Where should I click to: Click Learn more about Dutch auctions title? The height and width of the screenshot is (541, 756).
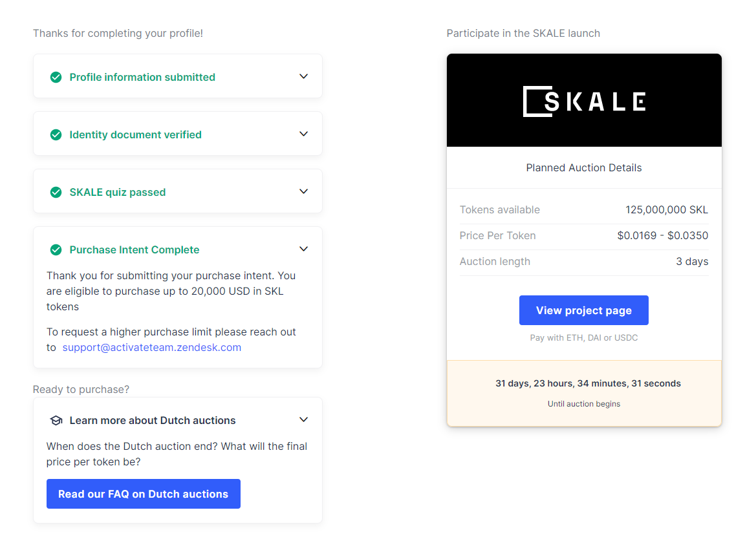[153, 421]
